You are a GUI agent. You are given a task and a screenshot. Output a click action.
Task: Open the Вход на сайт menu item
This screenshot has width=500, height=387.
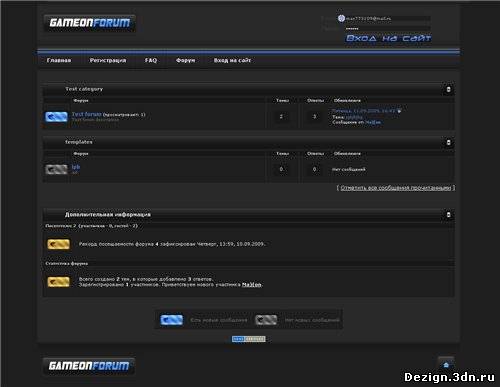(x=232, y=60)
